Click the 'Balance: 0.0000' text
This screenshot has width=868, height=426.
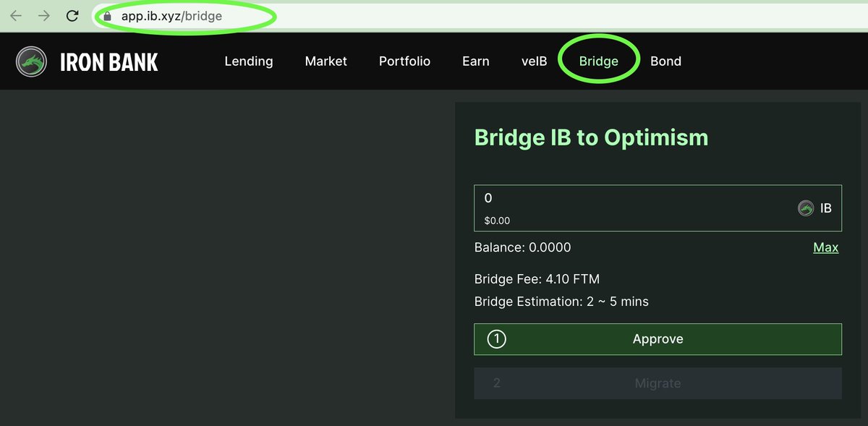[522, 247]
